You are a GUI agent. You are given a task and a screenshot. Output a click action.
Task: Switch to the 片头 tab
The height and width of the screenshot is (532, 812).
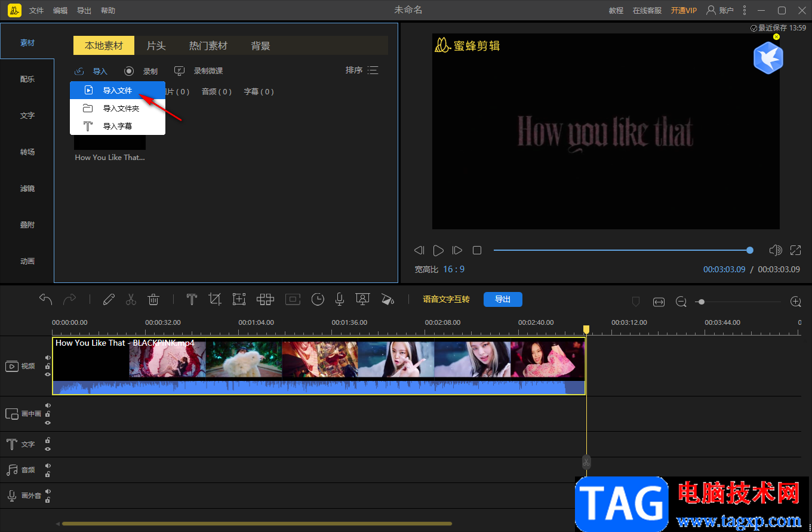pyautogui.click(x=156, y=46)
